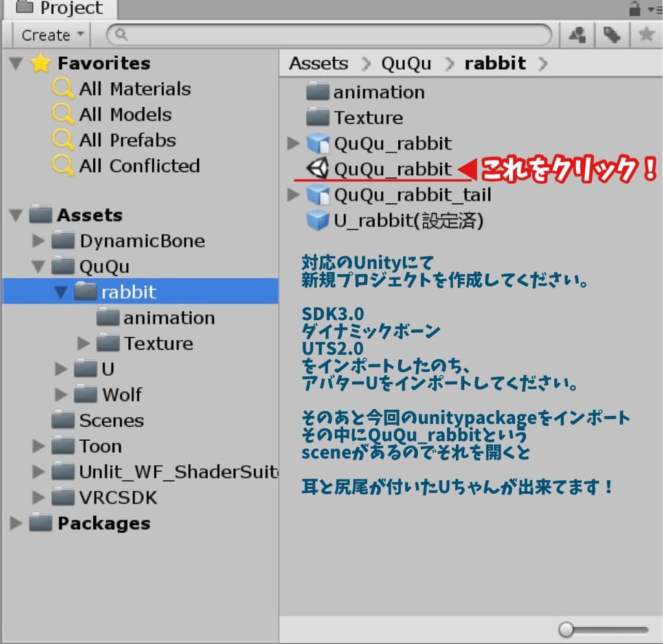The width and height of the screenshot is (663, 644).
Task: Click the icon size slider
Action: pos(603,630)
